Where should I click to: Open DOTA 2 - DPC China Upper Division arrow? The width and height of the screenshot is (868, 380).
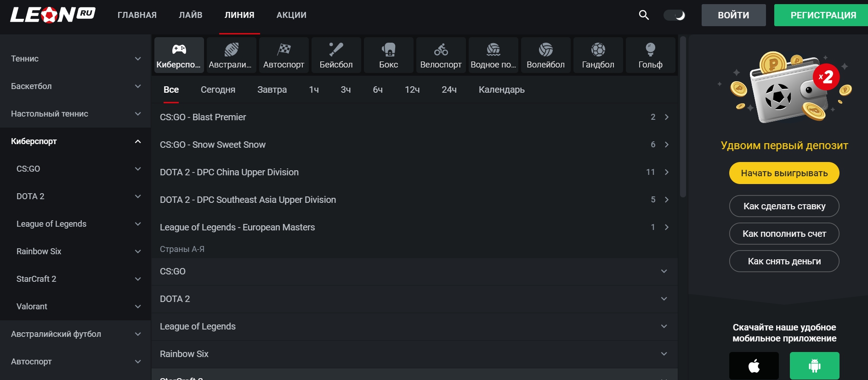tap(667, 172)
